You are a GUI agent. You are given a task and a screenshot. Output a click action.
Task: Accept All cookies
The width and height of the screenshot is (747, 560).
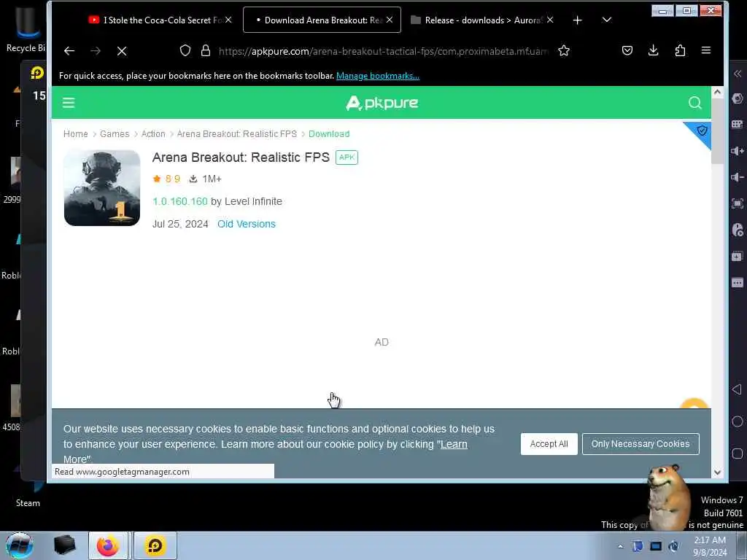click(549, 444)
